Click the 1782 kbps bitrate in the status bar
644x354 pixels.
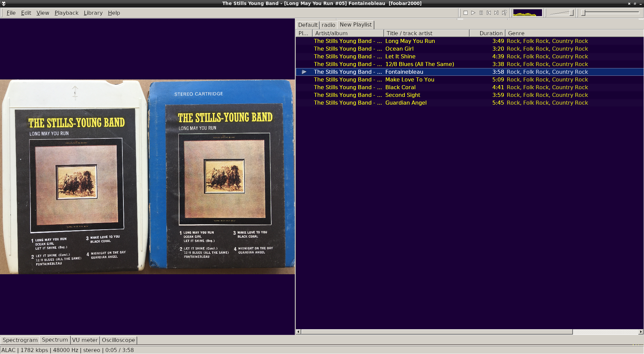pyautogui.click(x=34, y=350)
